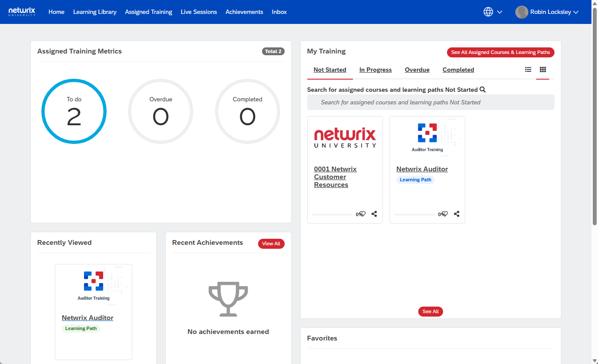Favorite the 0001 Netwrix Customer Resources course
The height and width of the screenshot is (364, 598).
(363, 214)
